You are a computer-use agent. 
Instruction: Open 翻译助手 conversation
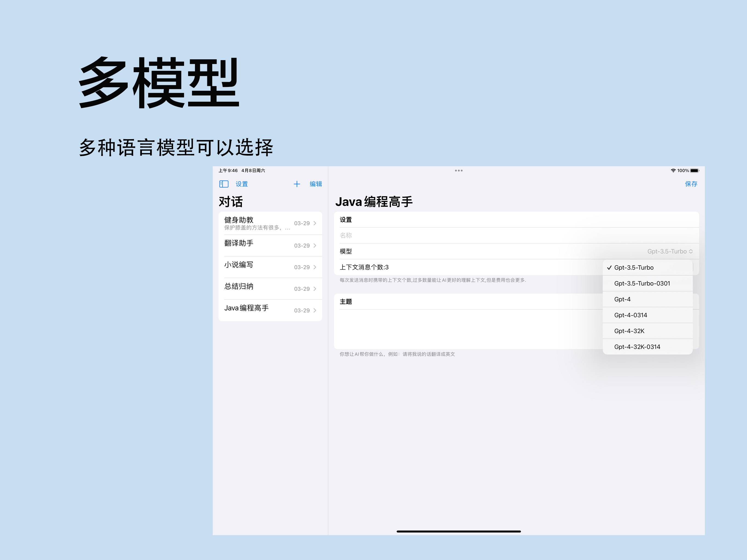pos(270,246)
